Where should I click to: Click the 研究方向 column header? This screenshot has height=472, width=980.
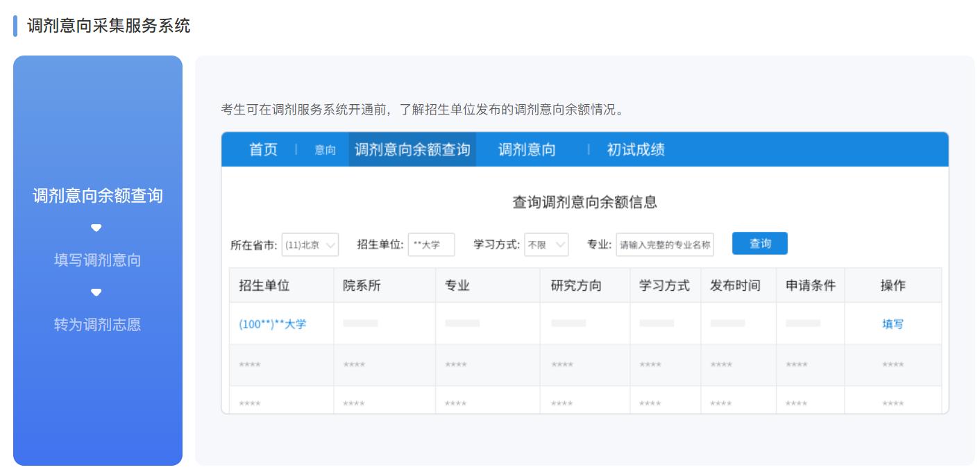point(576,285)
